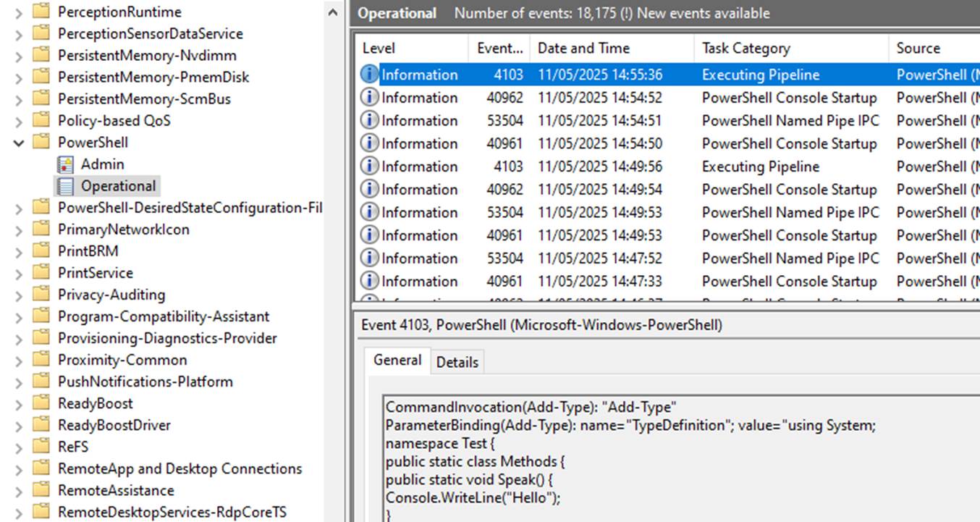Expand the Program-Compatibility-Assistant node
Viewport: 980px width, 522px height.
19,317
